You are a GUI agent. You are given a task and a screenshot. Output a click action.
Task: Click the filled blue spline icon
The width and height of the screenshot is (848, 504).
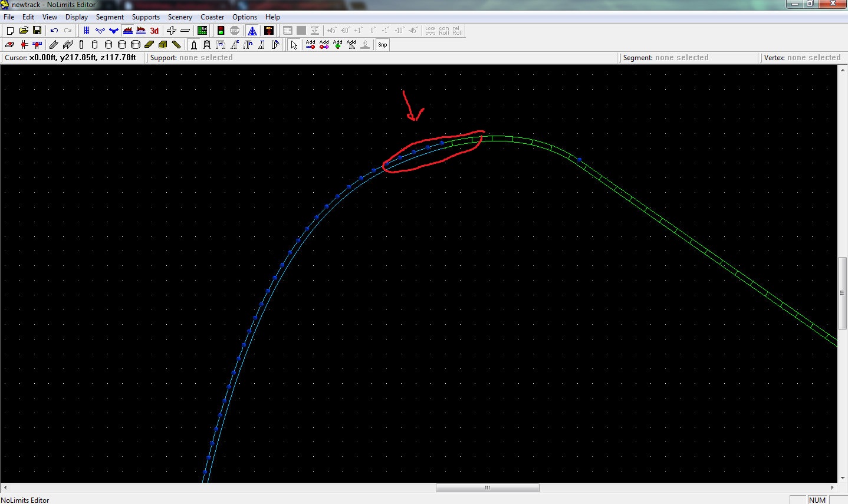(114, 31)
